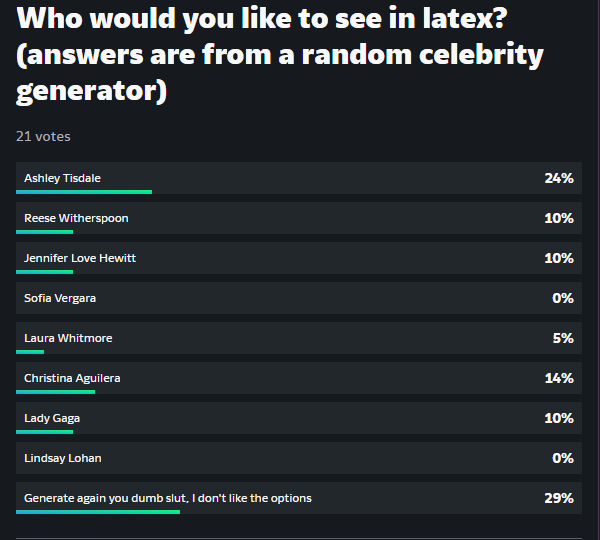Click the Ashley Tisdale progress bar
The image size is (600, 540).
click(x=84, y=192)
